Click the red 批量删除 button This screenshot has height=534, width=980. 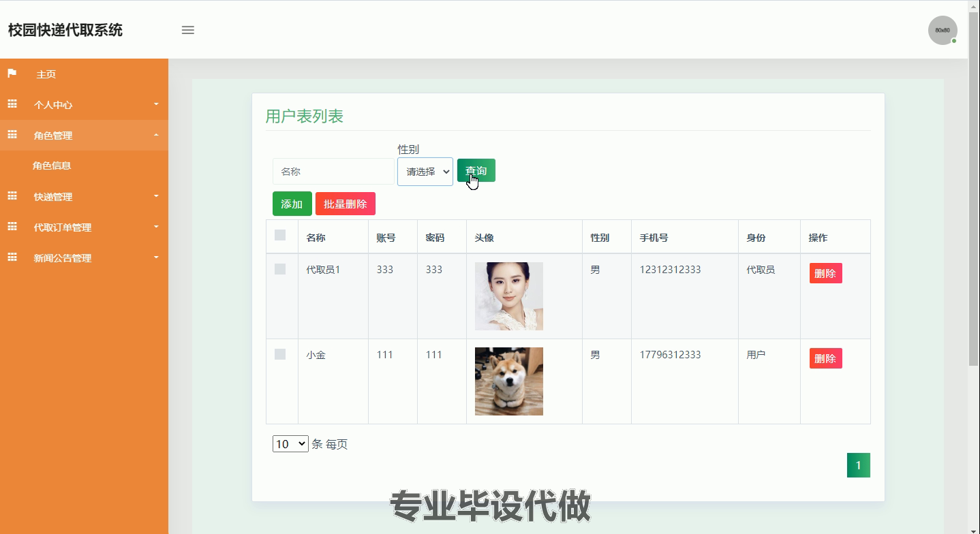pyautogui.click(x=346, y=204)
